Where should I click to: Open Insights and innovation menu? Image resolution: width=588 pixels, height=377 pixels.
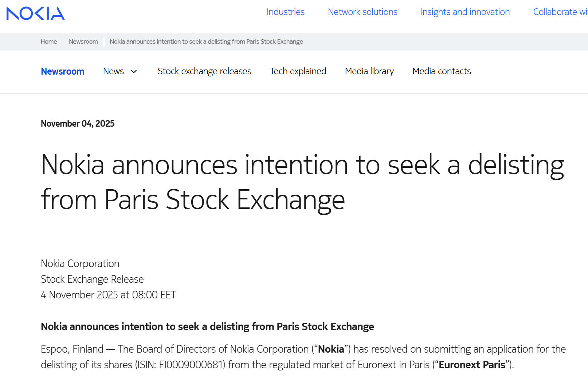pyautogui.click(x=465, y=12)
